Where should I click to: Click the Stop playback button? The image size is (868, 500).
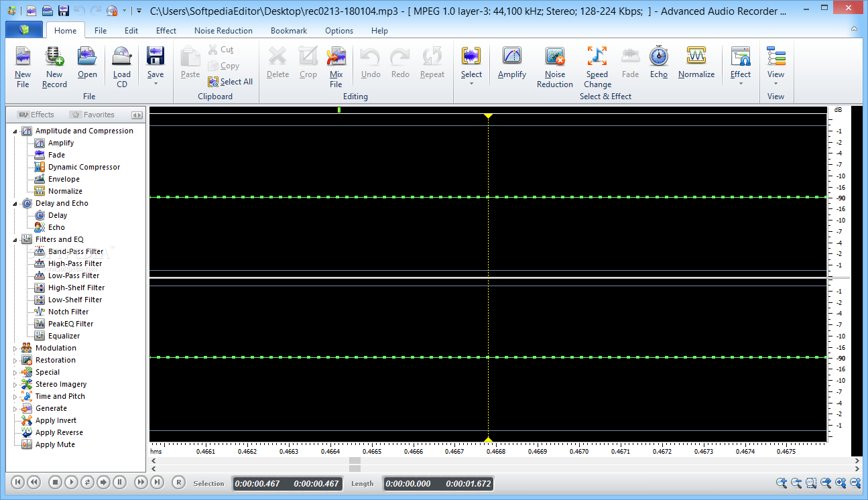56,482
